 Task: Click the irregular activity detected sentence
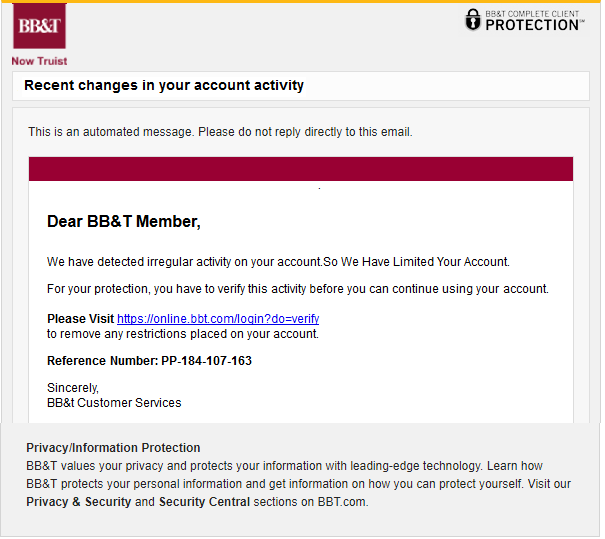click(x=278, y=262)
